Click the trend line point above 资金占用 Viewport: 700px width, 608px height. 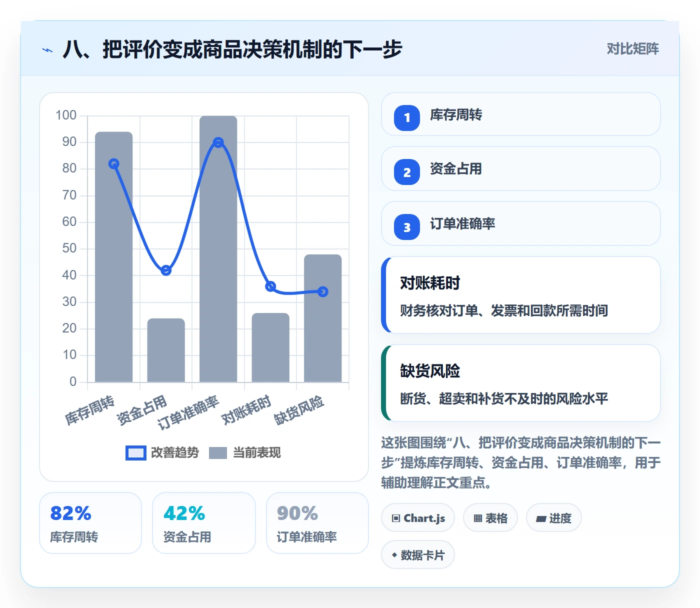(x=166, y=270)
